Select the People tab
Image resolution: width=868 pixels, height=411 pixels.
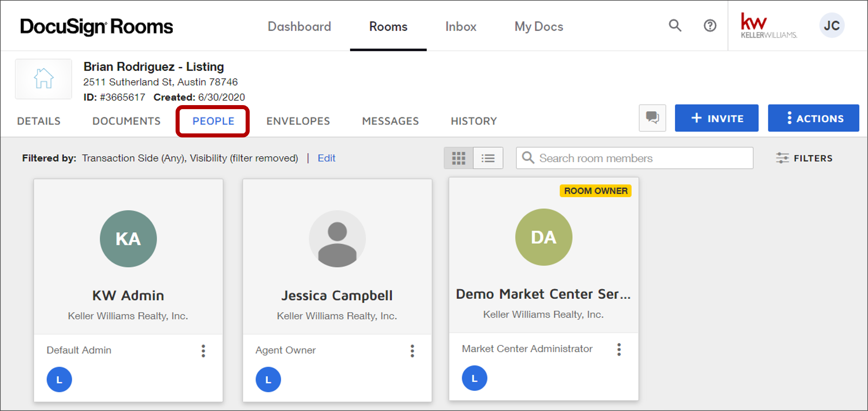[x=213, y=121]
